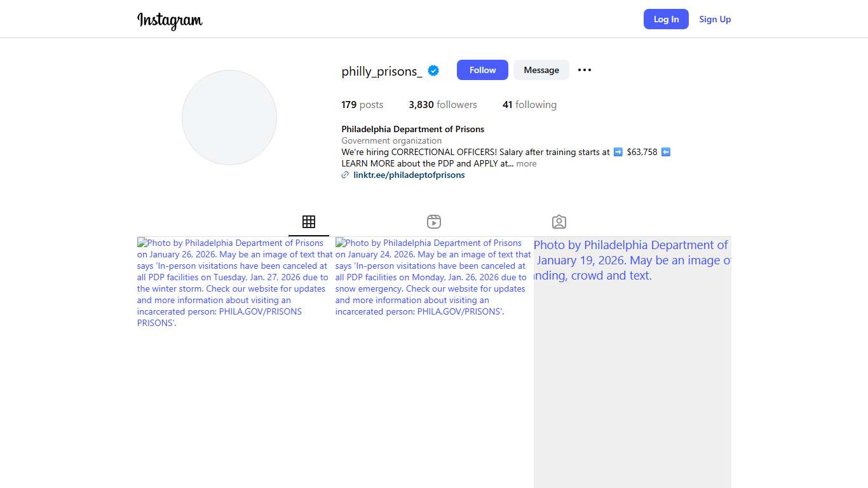Click the Instagram logo
The width and height of the screenshot is (868, 488).
click(170, 20)
